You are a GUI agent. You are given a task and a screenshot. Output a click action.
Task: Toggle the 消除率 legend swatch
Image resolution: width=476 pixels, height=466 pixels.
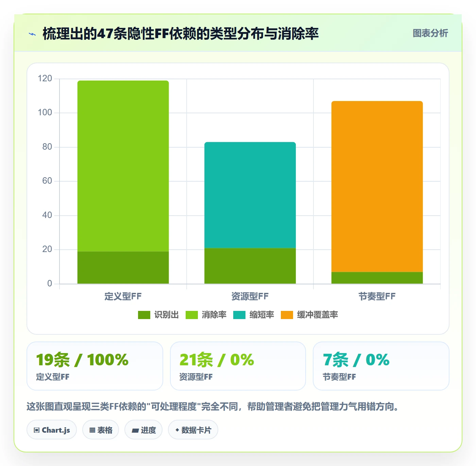tap(192, 315)
